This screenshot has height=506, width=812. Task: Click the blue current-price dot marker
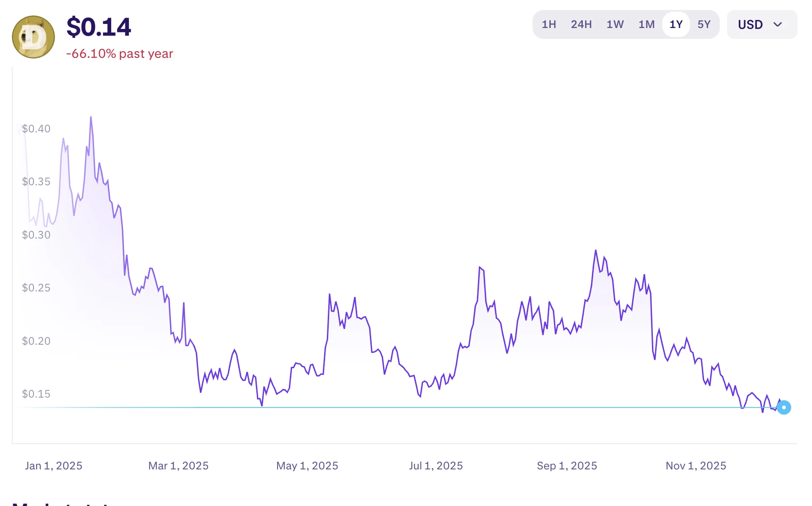pyautogui.click(x=784, y=408)
